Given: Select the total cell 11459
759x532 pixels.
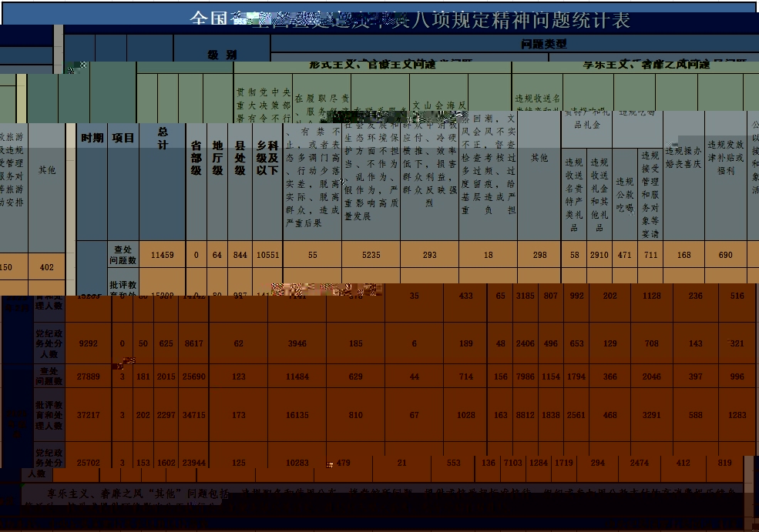Looking at the screenshot, I should coord(163,255).
